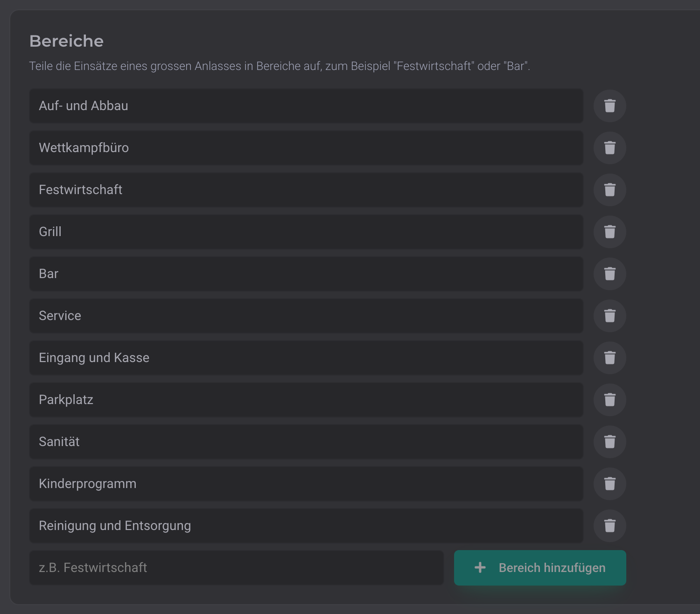
Task: Edit the Parkplatz name field
Action: [x=306, y=400]
